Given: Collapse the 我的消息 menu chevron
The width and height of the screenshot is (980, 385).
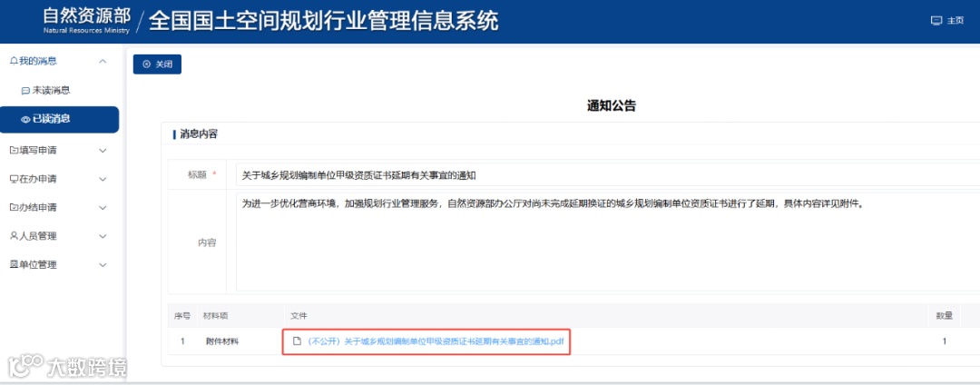Looking at the screenshot, I should click(103, 61).
